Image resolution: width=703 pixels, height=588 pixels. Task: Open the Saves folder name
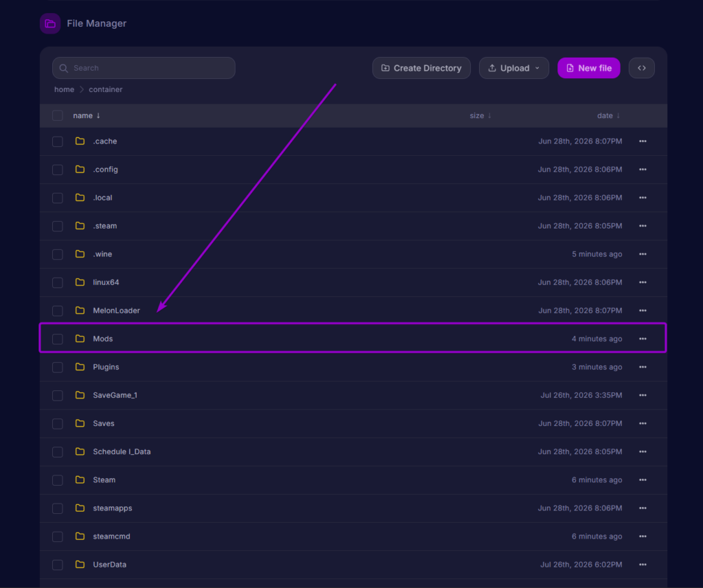coord(104,423)
